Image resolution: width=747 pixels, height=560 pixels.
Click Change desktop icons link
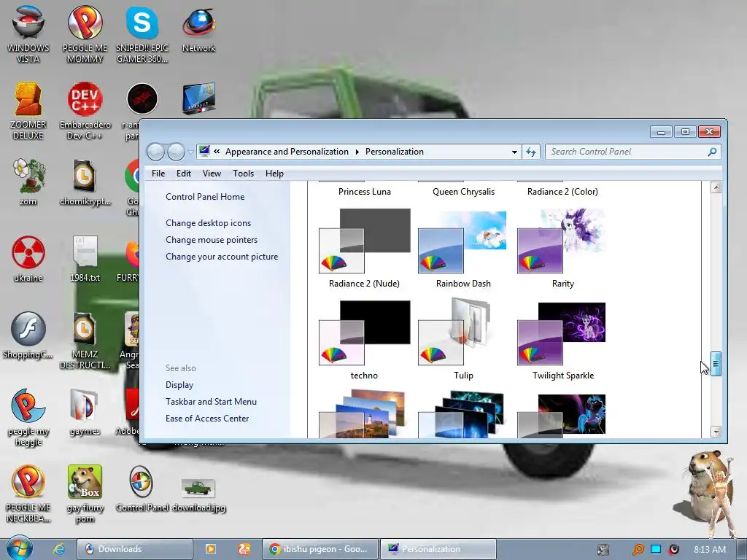[208, 223]
